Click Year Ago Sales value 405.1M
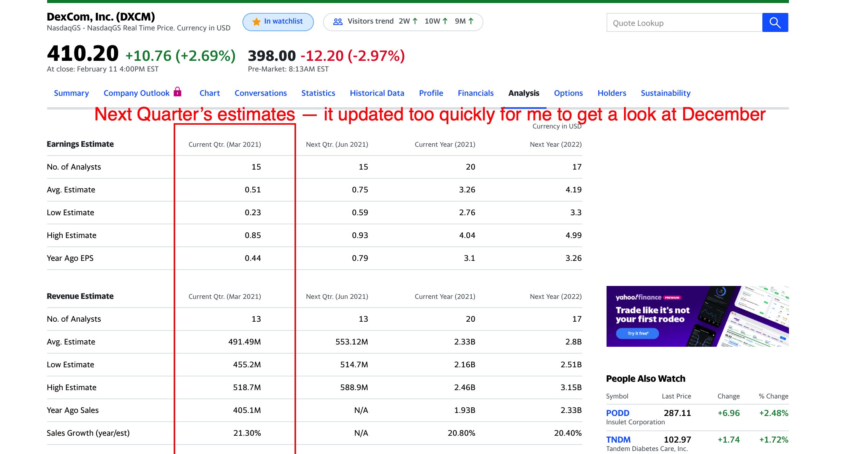Viewport: 868px width, 454px height. (247, 410)
